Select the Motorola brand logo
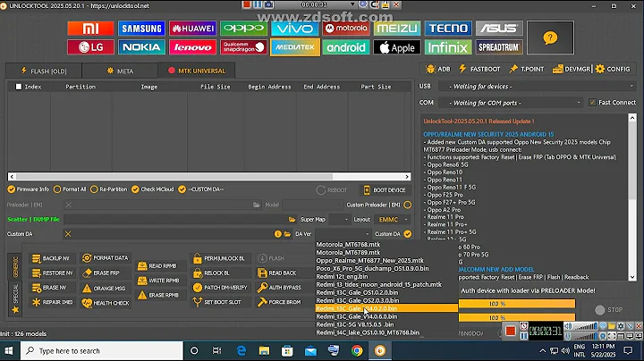 coord(346,29)
